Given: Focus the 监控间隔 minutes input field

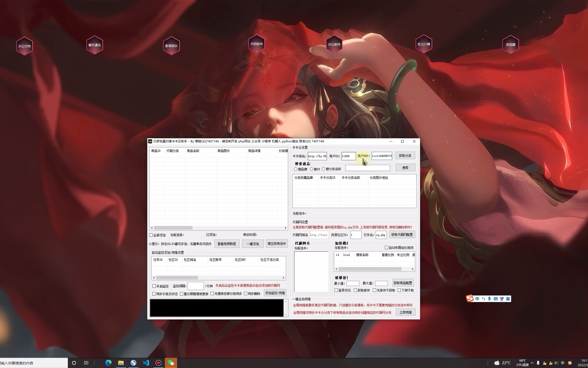Looking at the screenshot, I should 196,286.
